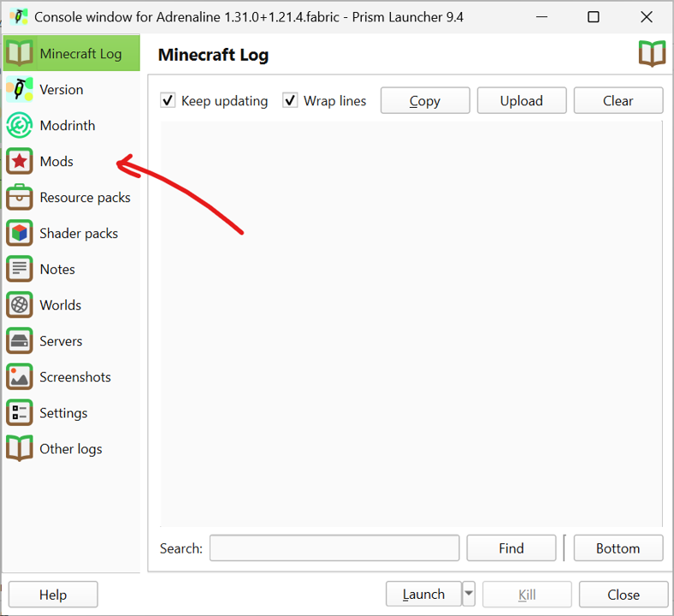Open the Settings page

click(x=62, y=413)
